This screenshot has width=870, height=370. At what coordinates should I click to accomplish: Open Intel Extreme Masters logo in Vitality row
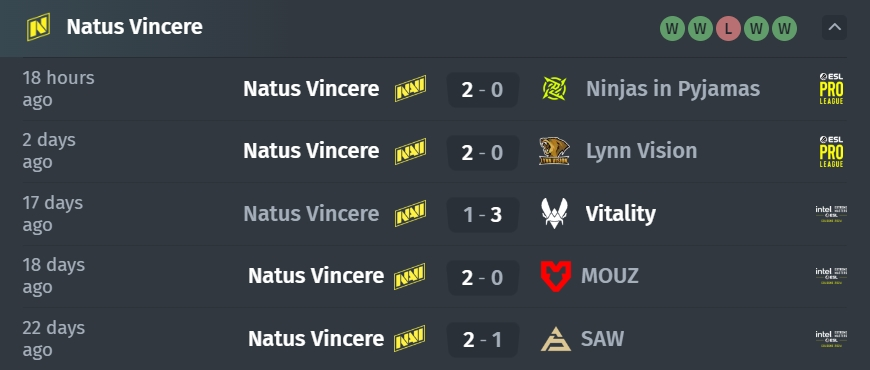coord(831,214)
